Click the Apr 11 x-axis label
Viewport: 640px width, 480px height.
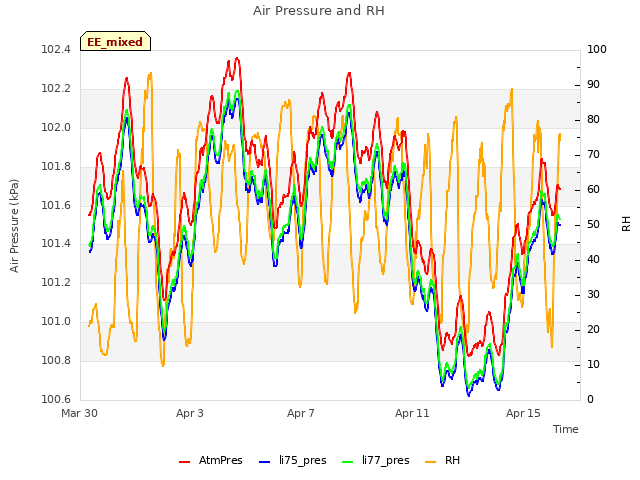412,413
